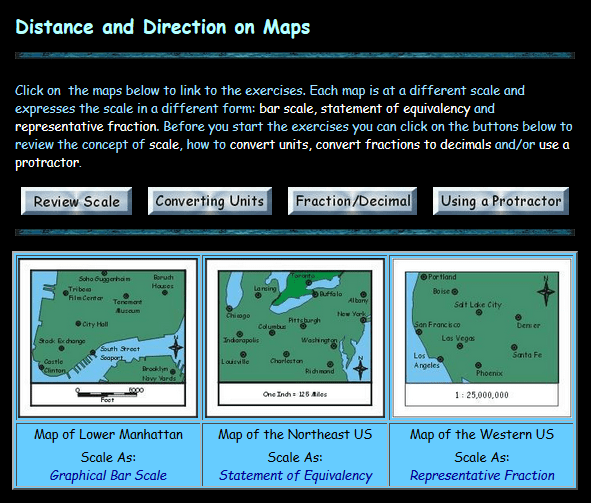Click the 'One Inch = 125 Miles' label
This screenshot has height=503, width=591.
(x=295, y=394)
